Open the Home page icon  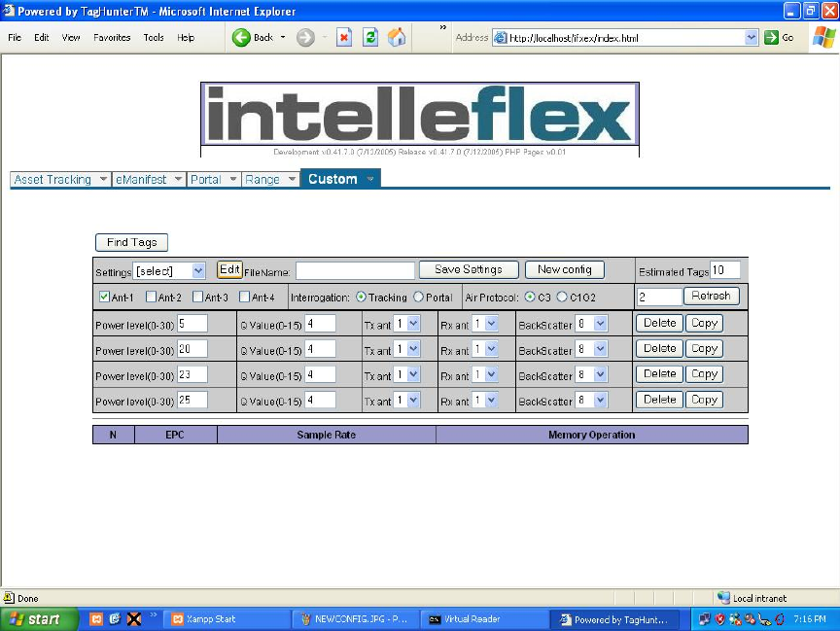pos(397,38)
